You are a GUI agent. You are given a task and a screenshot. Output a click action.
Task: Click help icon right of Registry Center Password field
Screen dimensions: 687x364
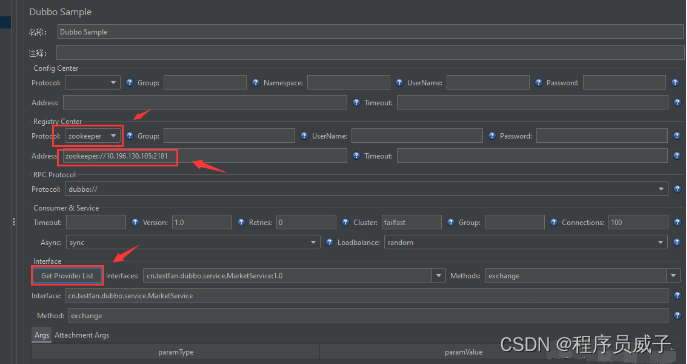[x=677, y=136]
